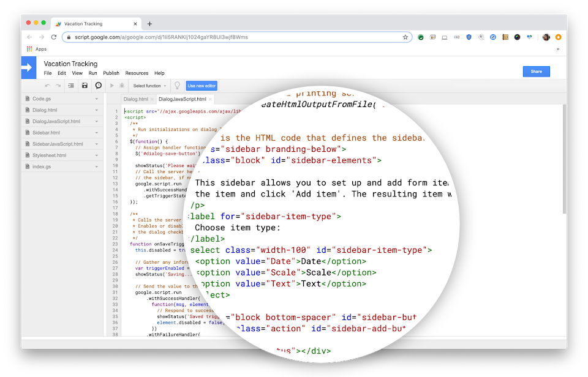The image size is (588, 377).
Task: Open the Code.gs file options menu
Action: pyautogui.click(x=96, y=98)
